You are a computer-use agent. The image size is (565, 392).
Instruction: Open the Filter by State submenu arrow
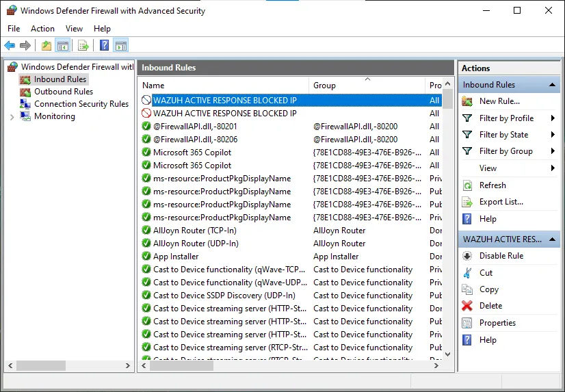[x=553, y=135]
